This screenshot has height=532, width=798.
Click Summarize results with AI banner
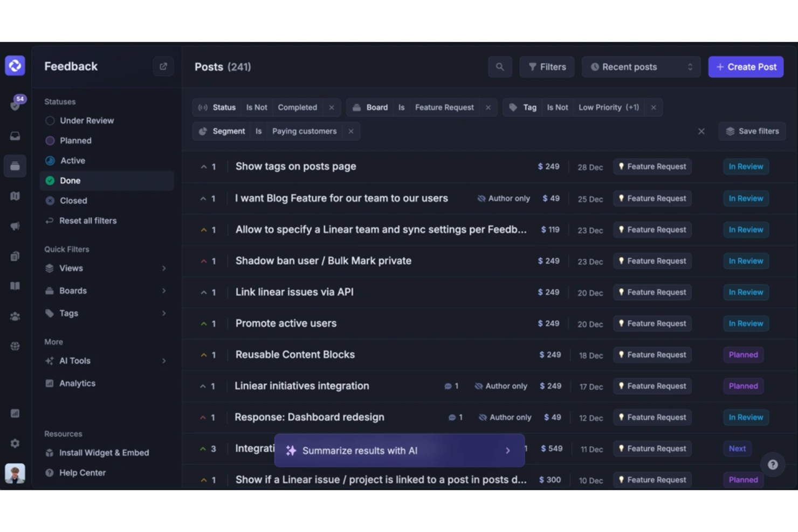coord(400,451)
